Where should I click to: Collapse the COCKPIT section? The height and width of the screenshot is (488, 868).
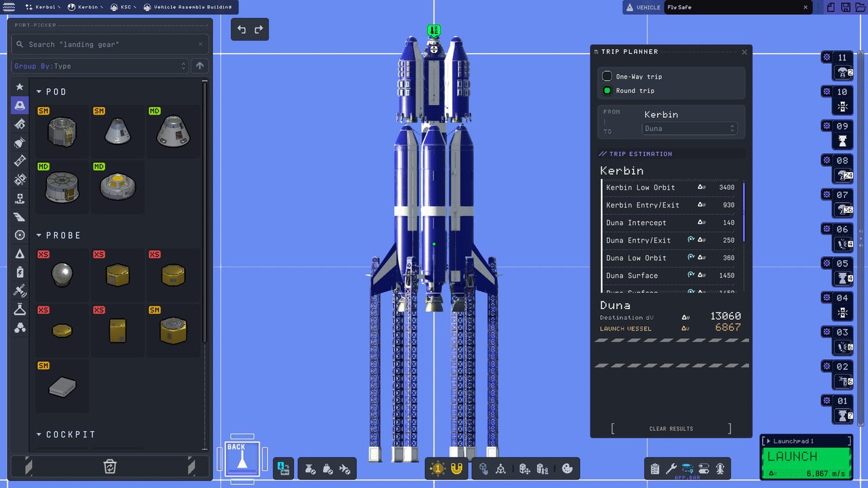pos(39,434)
